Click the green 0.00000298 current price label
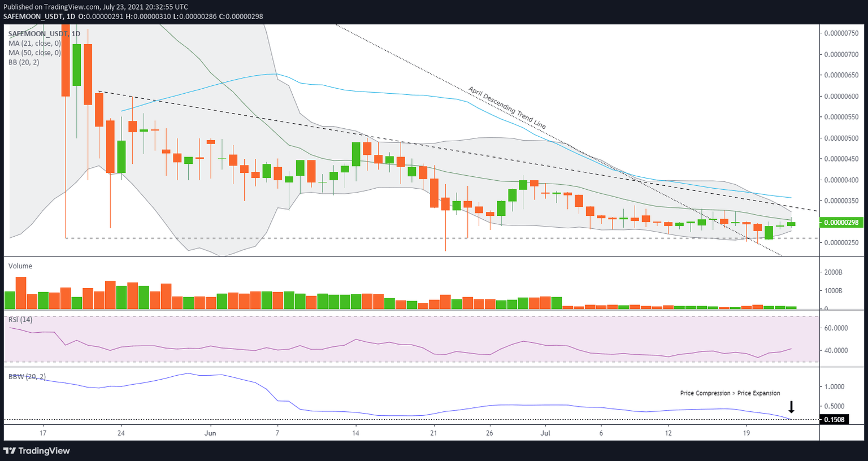This screenshot has height=461, width=868. tap(841, 223)
